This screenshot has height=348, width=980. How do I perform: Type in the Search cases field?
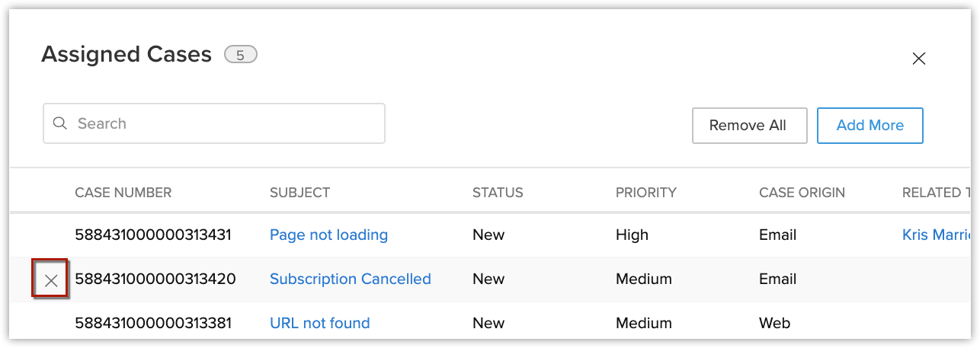pos(225,123)
